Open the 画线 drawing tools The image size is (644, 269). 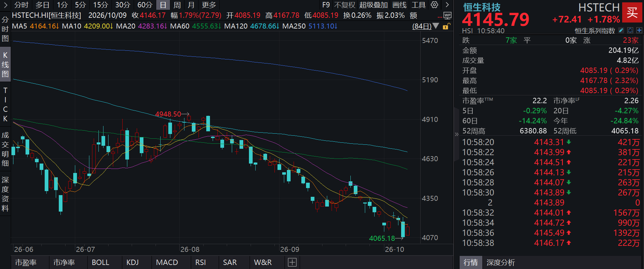399,5
